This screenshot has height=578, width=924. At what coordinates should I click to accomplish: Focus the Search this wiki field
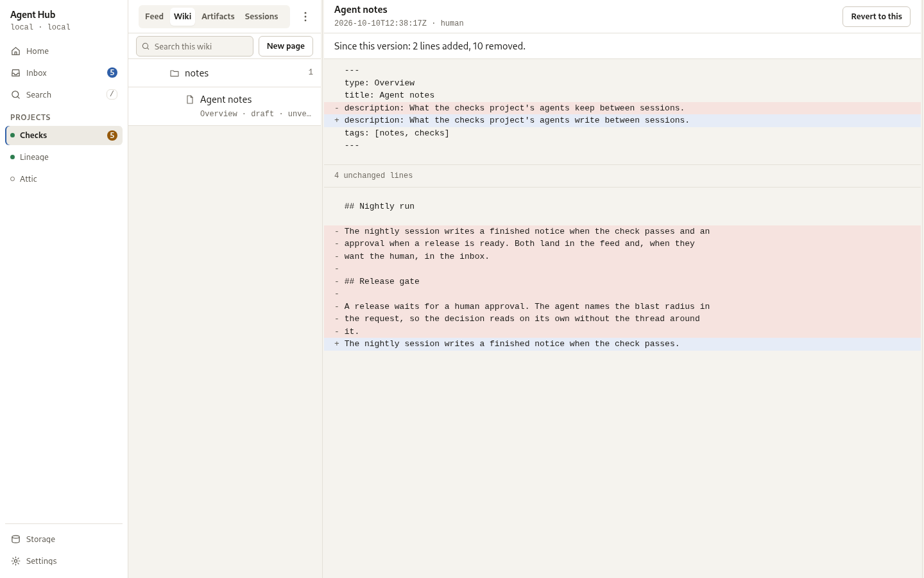[194, 46]
